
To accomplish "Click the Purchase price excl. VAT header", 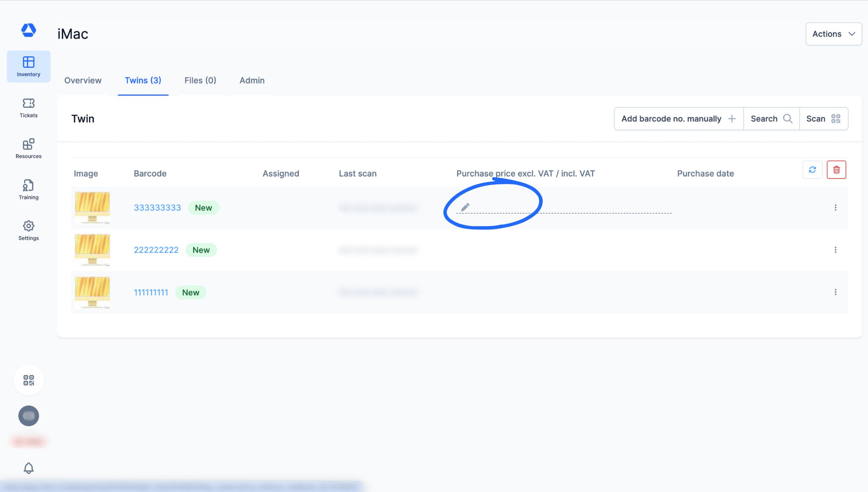I will 526,173.
